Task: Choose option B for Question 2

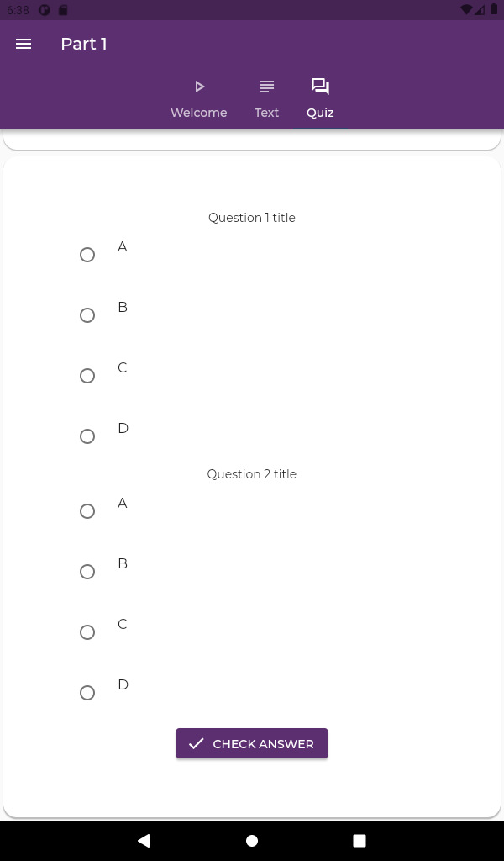Action: tap(87, 572)
